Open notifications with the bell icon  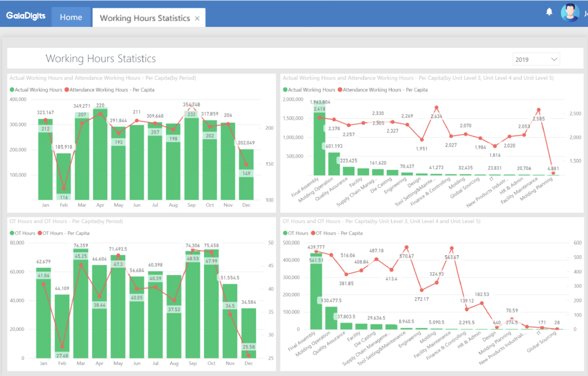(550, 12)
